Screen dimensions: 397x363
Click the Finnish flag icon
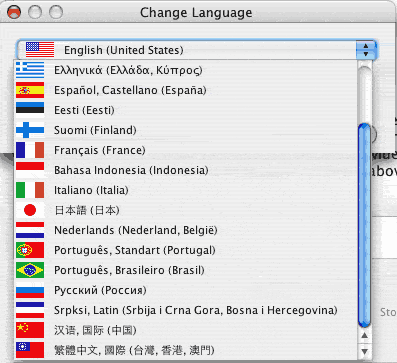(30, 130)
